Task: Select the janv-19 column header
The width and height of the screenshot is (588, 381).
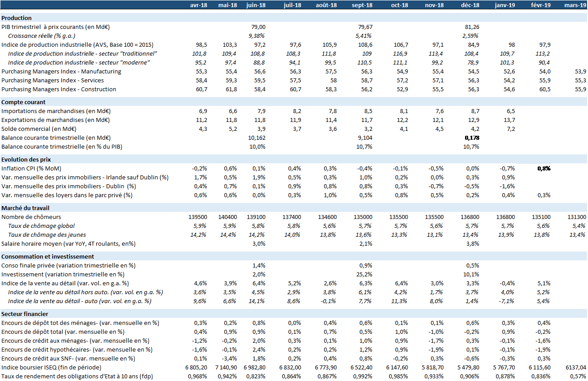Action: click(x=505, y=5)
